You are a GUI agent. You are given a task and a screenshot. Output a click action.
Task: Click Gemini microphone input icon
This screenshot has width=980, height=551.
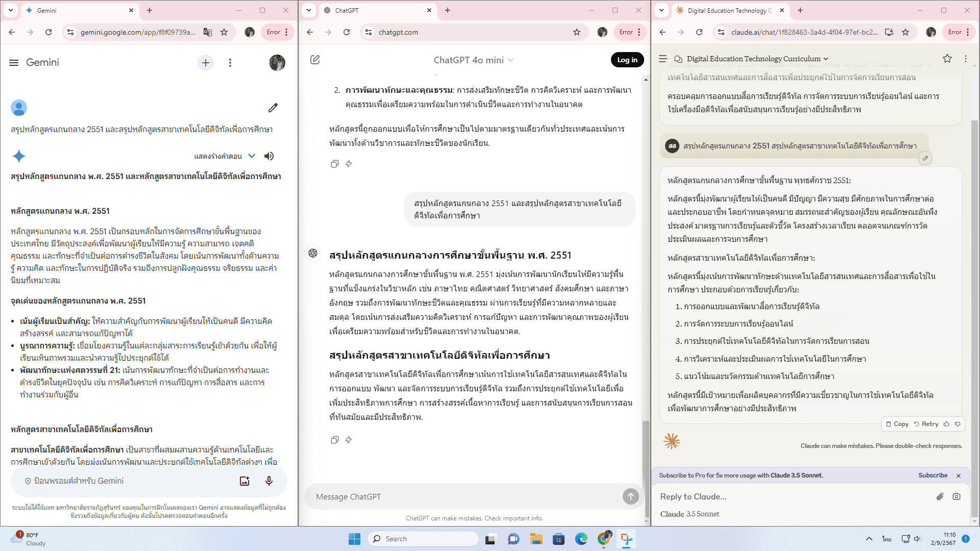tap(269, 481)
